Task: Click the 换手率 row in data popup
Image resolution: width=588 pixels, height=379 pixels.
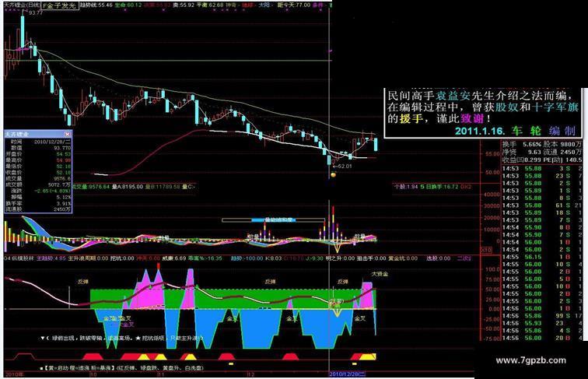Action: coord(38,203)
